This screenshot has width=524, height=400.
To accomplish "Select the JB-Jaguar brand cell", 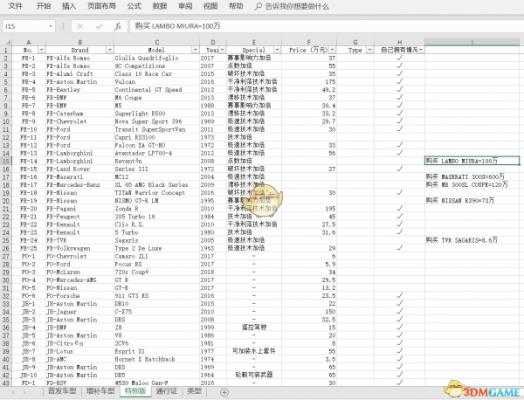I will 80,312.
